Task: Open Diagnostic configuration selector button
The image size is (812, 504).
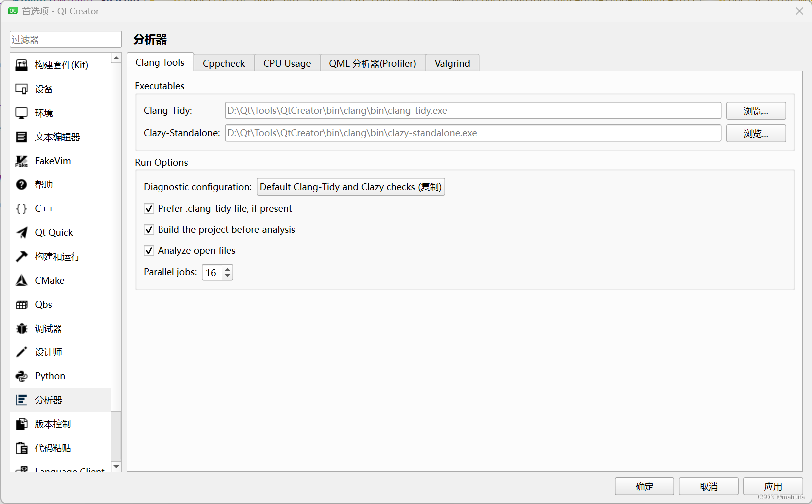Action: (350, 187)
